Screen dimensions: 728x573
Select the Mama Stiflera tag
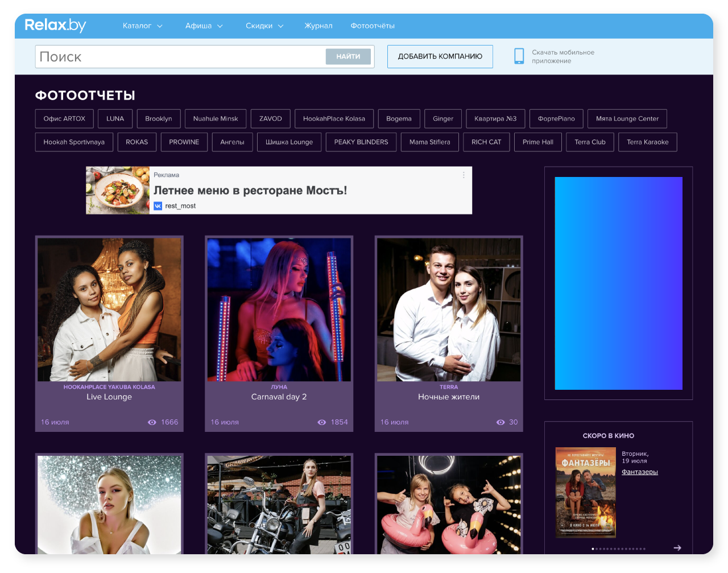[429, 142]
